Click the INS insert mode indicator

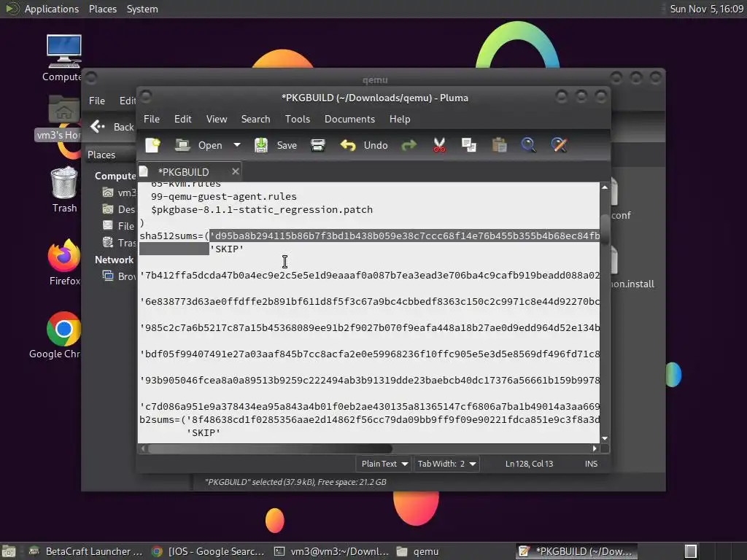591,464
